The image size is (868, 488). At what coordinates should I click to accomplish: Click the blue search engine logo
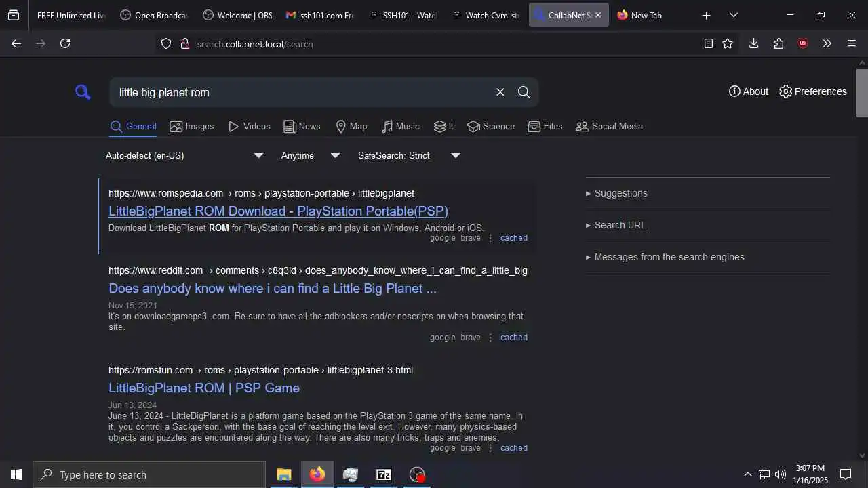83,92
